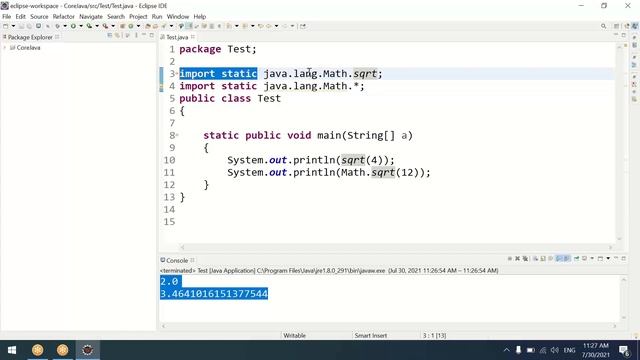
Task: Select the Package Explorer view tab
Action: 30,37
